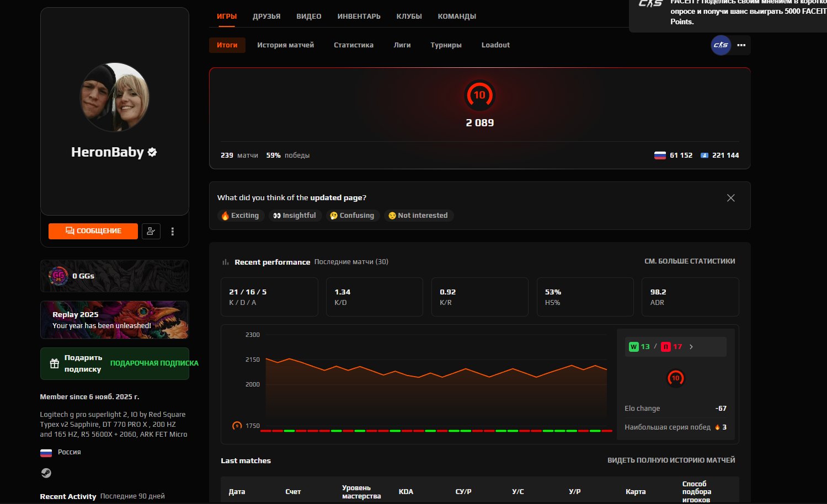Toggle the Not interested feedback chip
827x504 pixels.
[x=418, y=216]
